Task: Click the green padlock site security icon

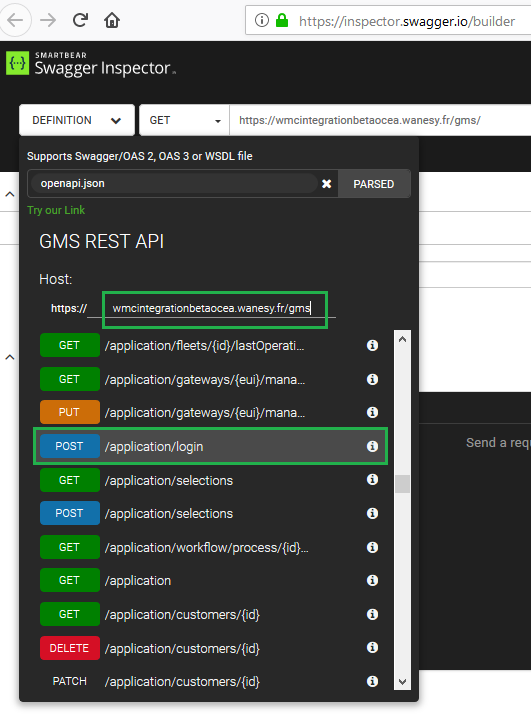Action: (x=282, y=20)
